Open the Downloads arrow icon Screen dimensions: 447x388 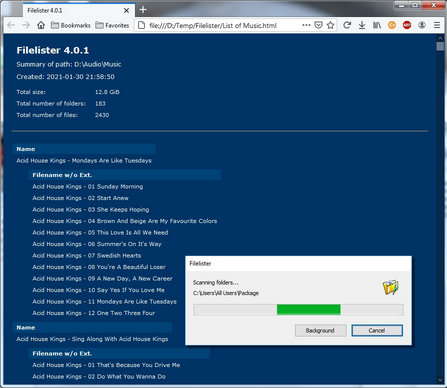(362, 25)
